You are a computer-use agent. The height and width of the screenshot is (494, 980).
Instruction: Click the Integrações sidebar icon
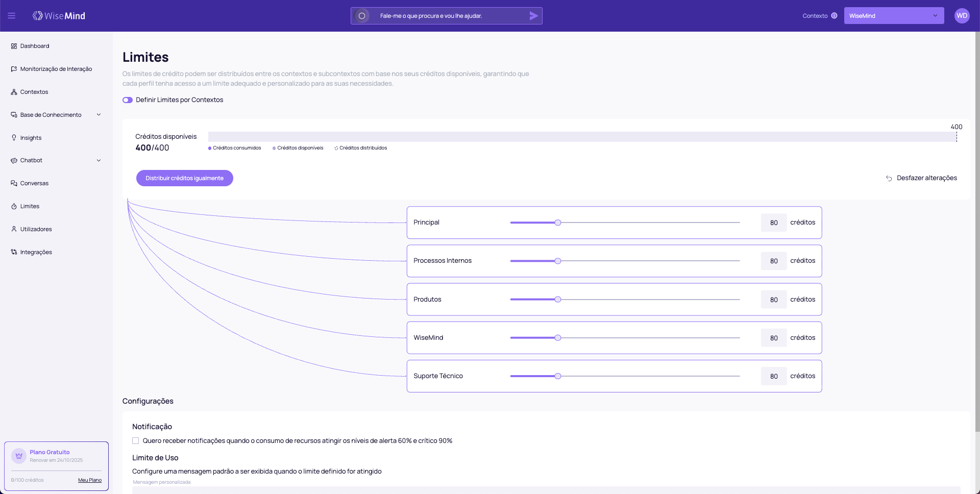[x=14, y=252]
